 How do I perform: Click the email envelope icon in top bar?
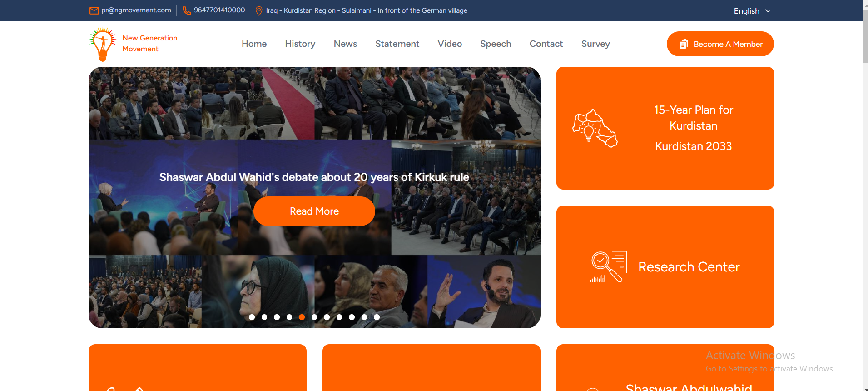click(x=94, y=10)
